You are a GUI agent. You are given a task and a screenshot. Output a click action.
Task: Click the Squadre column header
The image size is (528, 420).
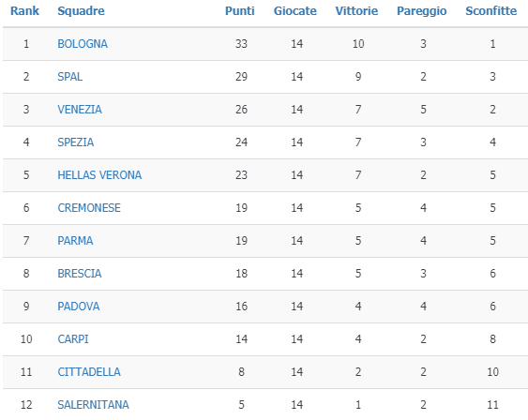click(x=81, y=10)
